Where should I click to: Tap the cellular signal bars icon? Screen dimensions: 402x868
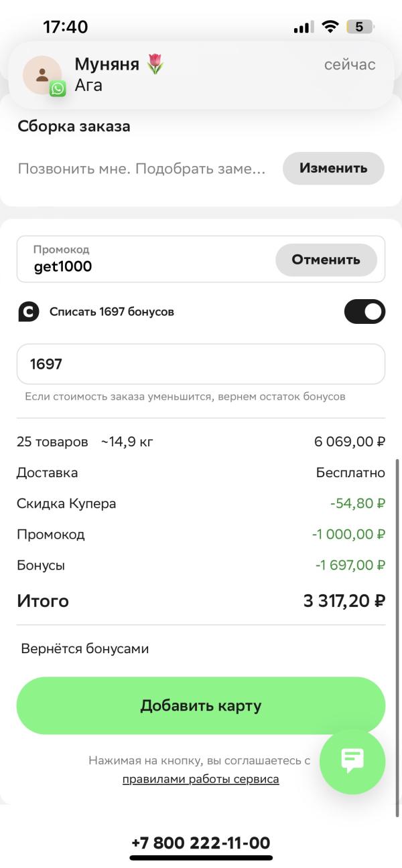pyautogui.click(x=304, y=27)
